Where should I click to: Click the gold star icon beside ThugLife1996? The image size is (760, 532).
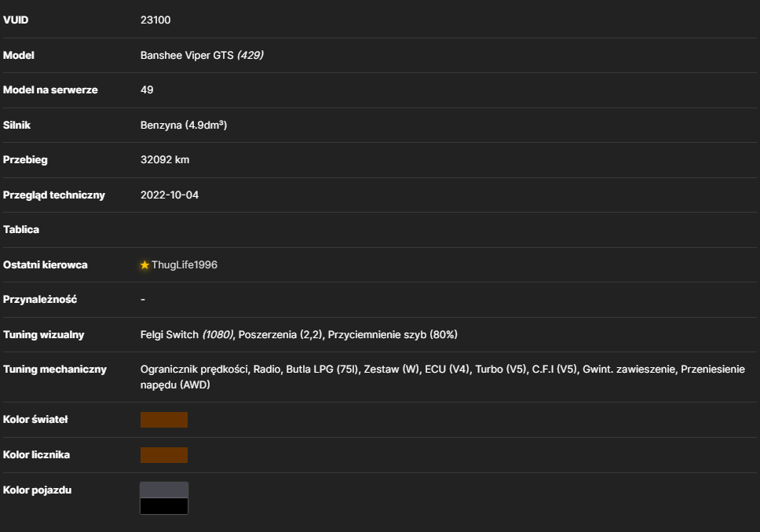(x=144, y=265)
